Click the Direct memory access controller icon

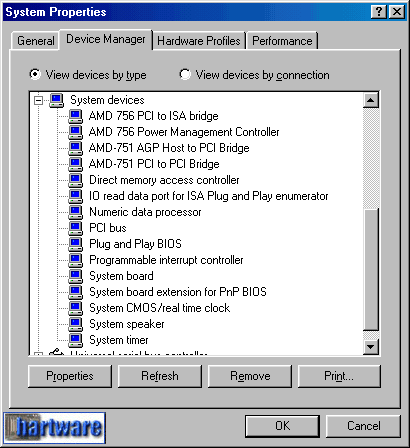(x=75, y=180)
